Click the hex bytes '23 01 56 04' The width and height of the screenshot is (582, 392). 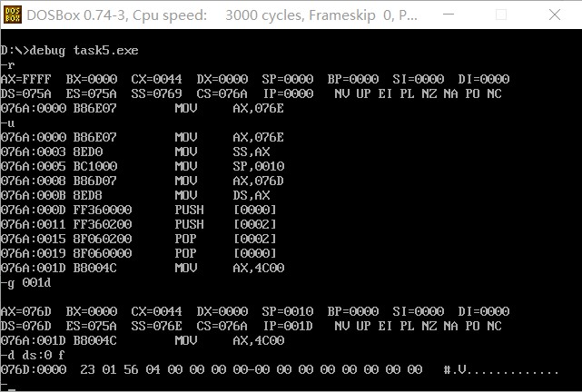(120, 369)
